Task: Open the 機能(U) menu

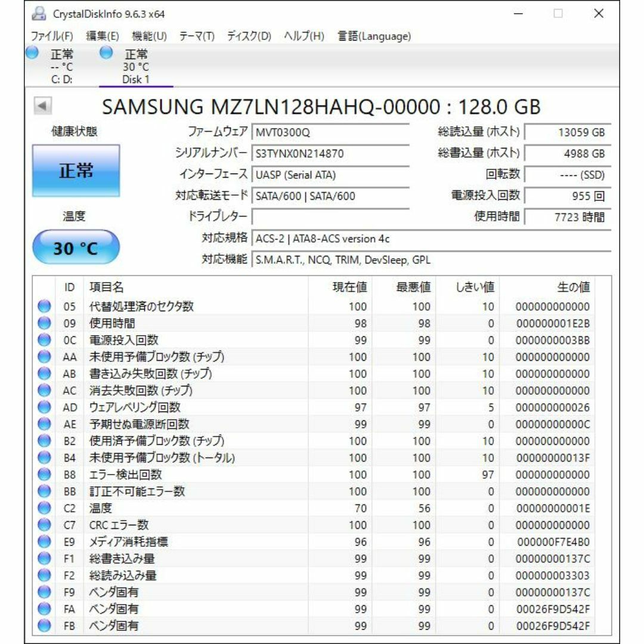Action: coord(149,36)
